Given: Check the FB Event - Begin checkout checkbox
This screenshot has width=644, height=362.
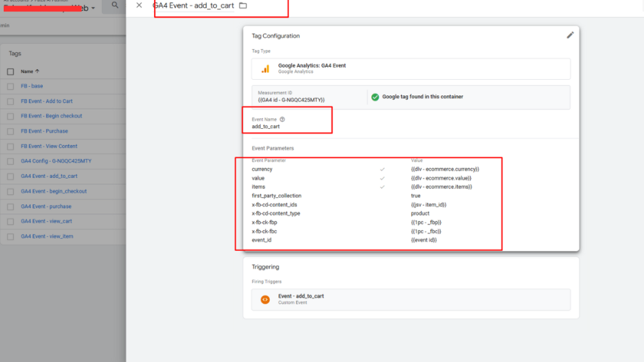Looking at the screenshot, I should 10,116.
